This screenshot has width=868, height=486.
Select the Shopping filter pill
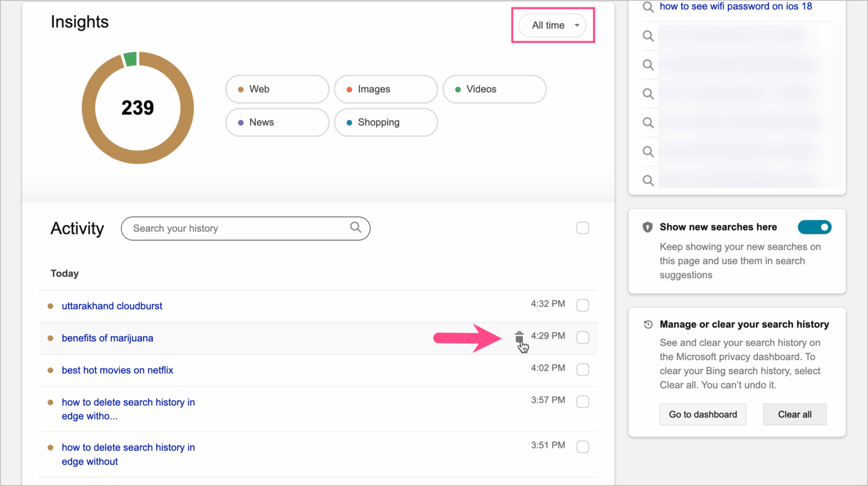(385, 122)
